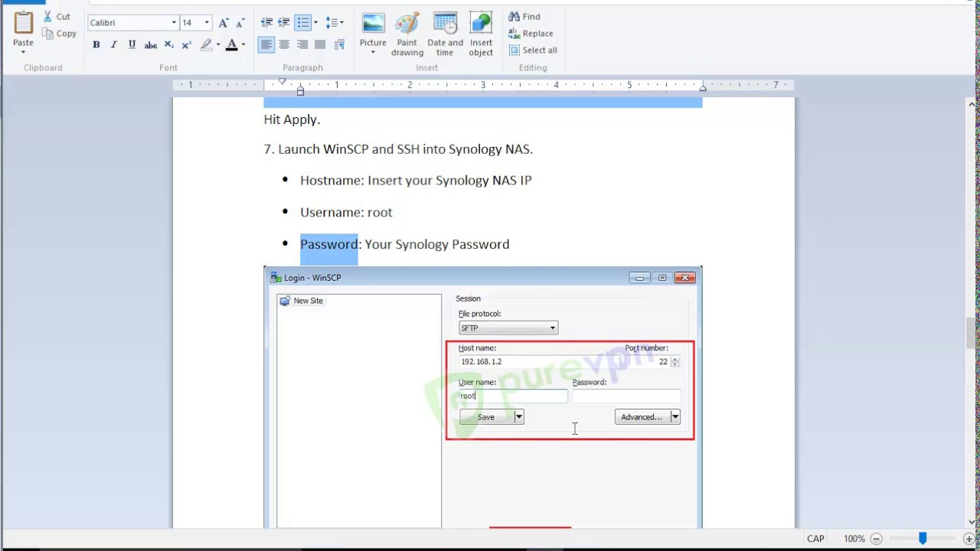Increase the paragraph indent
Screen dimensions: 980x551
pyautogui.click(x=283, y=23)
